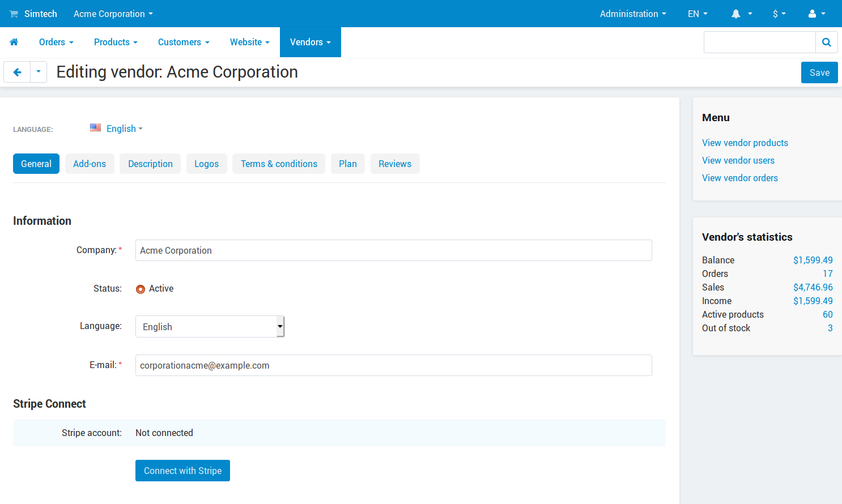Expand the caret next to back arrow
This screenshot has height=504, width=842.
[39, 72]
